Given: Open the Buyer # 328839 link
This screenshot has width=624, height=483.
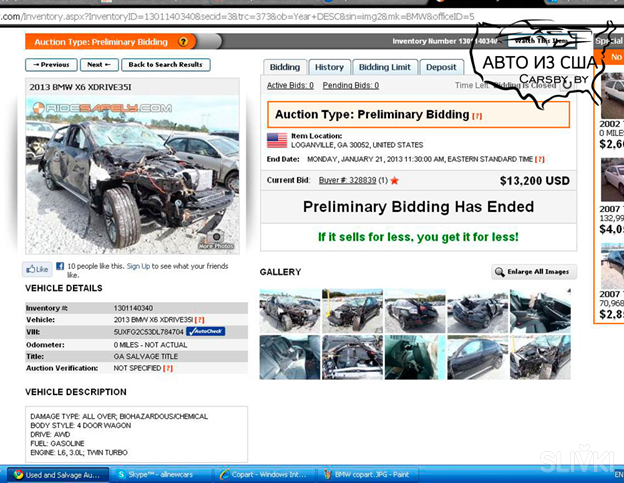Looking at the screenshot, I should 348,181.
